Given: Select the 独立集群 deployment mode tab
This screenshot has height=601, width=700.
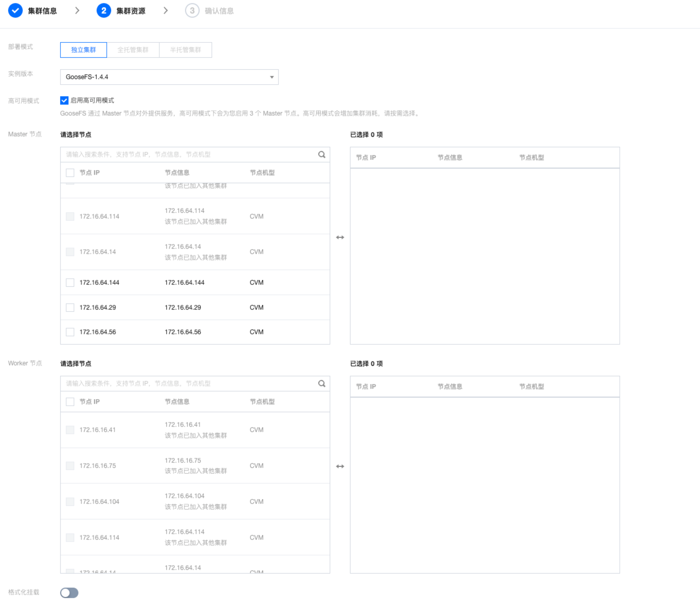Looking at the screenshot, I should click(83, 50).
